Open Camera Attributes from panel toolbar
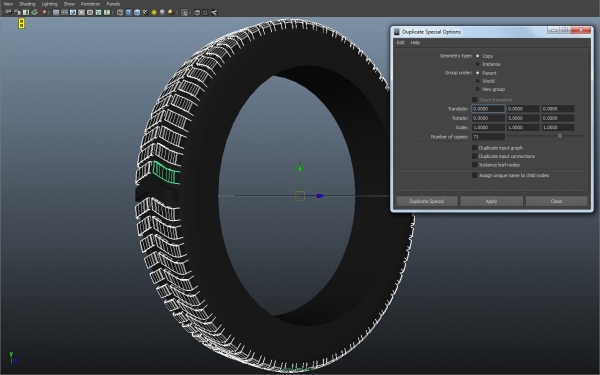The image size is (600, 375). point(17,12)
